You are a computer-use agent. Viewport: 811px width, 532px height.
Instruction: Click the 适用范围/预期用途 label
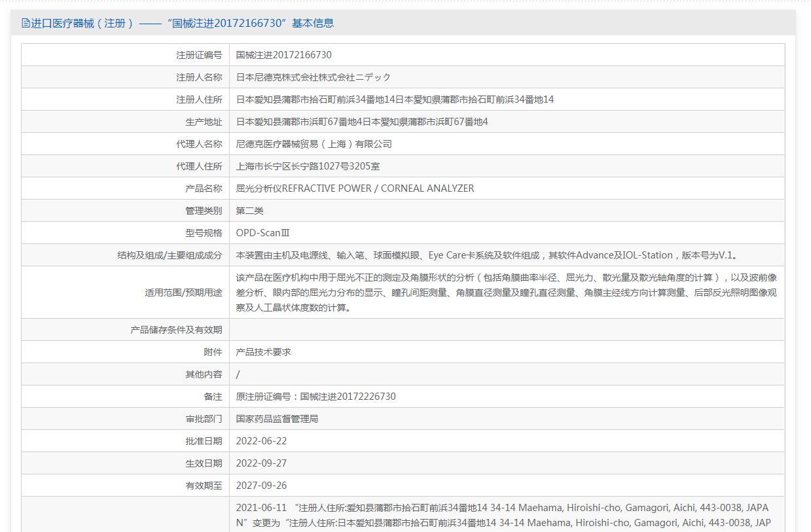pyautogui.click(x=183, y=293)
